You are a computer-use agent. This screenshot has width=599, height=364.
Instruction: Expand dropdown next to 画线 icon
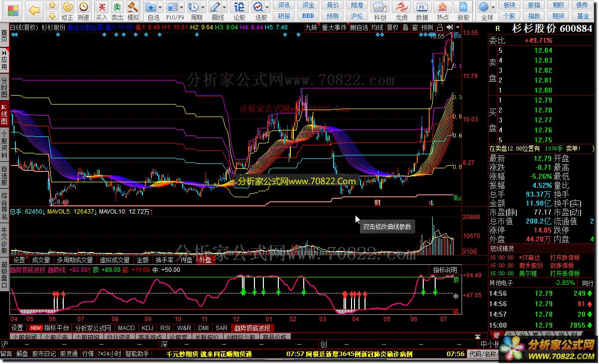(225, 7)
